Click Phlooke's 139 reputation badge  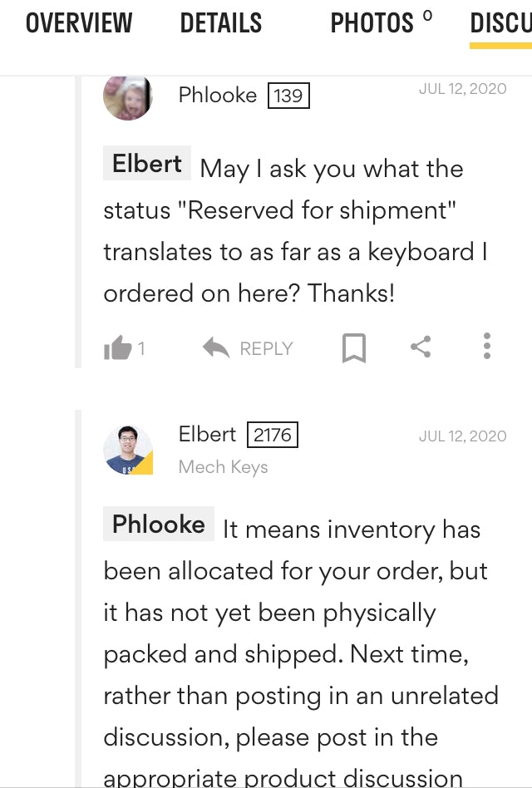(x=288, y=96)
